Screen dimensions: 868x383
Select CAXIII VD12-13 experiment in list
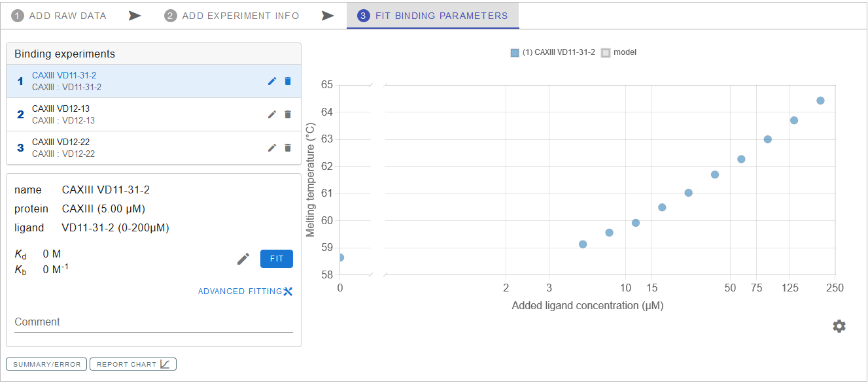click(131, 114)
